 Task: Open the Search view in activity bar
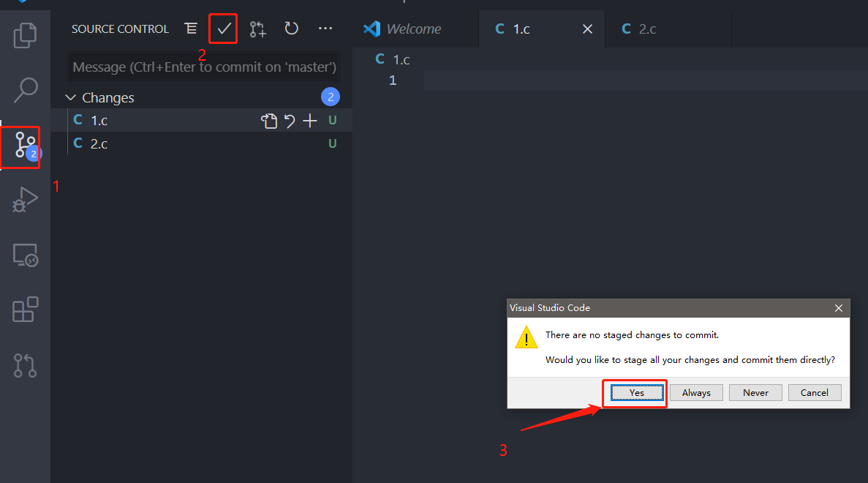25,90
